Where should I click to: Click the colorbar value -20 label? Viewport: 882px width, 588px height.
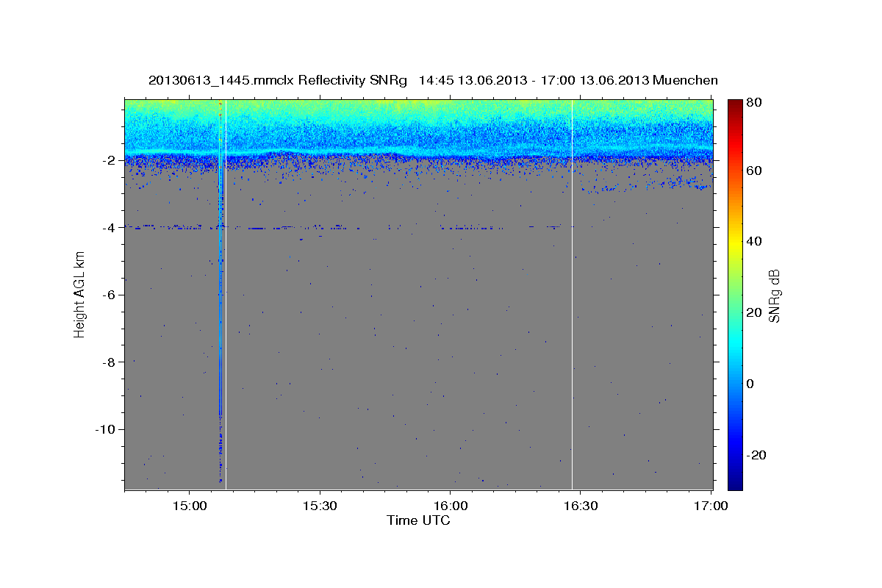[x=756, y=456]
